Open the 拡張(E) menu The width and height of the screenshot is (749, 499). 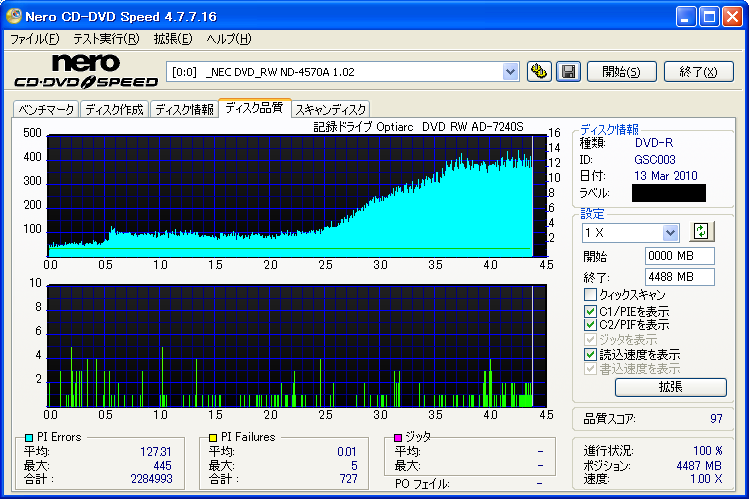[x=173, y=39]
